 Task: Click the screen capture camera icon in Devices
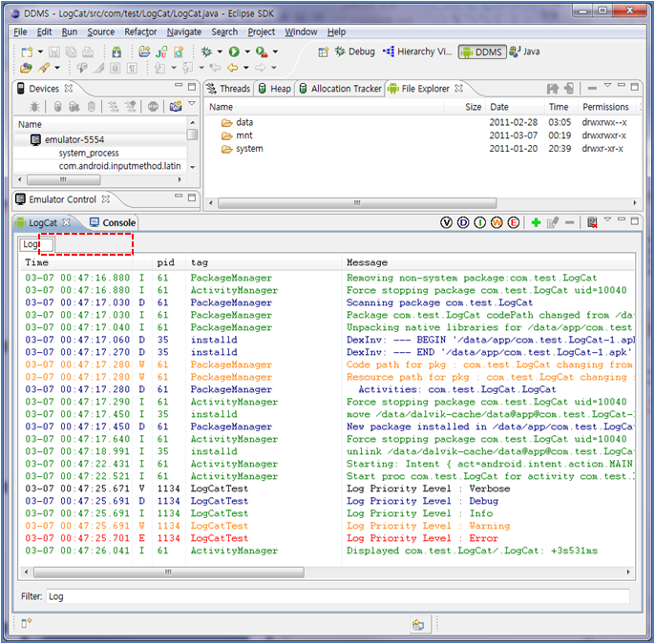(176, 107)
